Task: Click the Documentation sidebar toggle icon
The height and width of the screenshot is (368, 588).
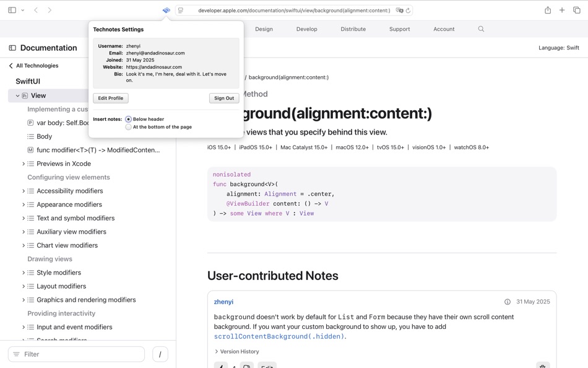Action: tap(12, 48)
